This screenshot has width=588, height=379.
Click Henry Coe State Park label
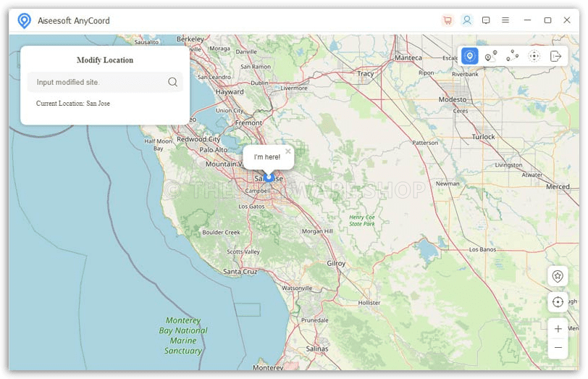coord(362,220)
